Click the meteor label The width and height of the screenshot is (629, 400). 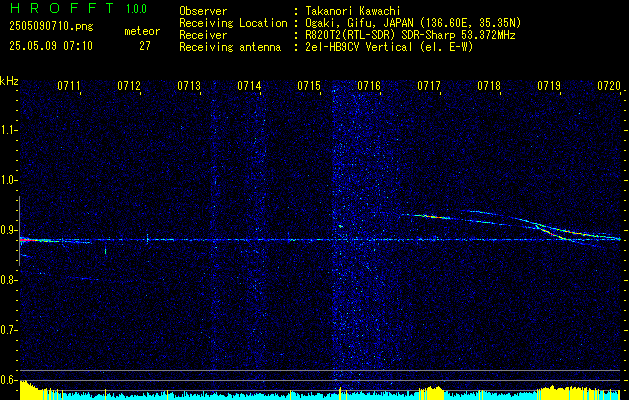pyautogui.click(x=142, y=31)
